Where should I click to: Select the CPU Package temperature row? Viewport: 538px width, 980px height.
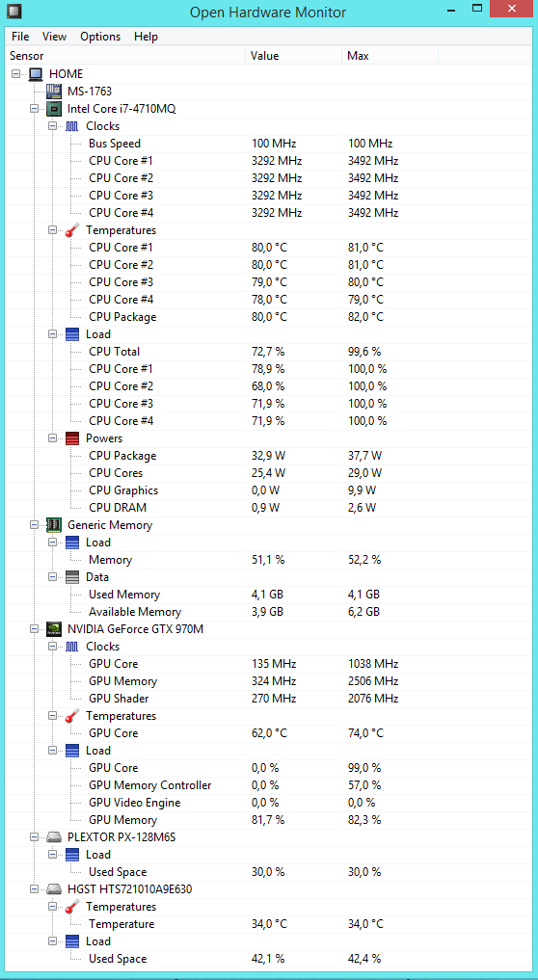pyautogui.click(x=269, y=317)
